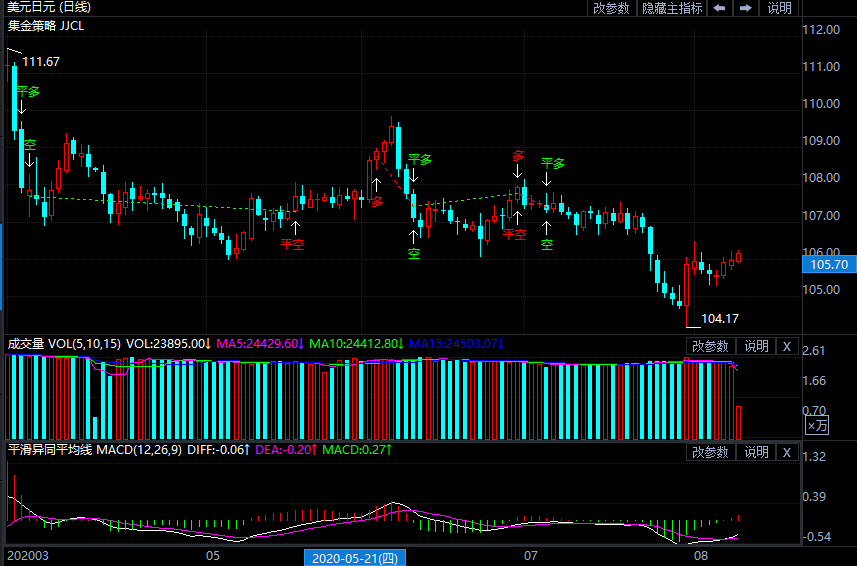Image resolution: width=857 pixels, height=566 pixels.
Task: Hide the main indicator via 隐藏主指标
Action: coord(672,8)
